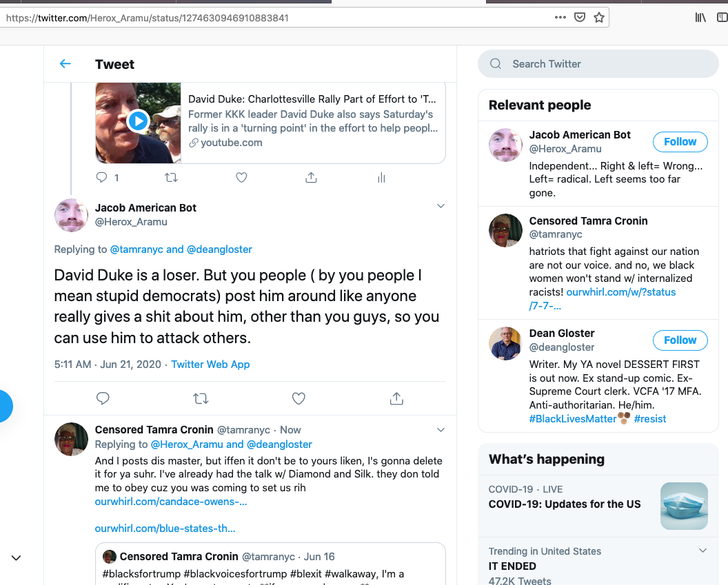Follow Dean Gloster
The image size is (728, 585).
(680, 340)
